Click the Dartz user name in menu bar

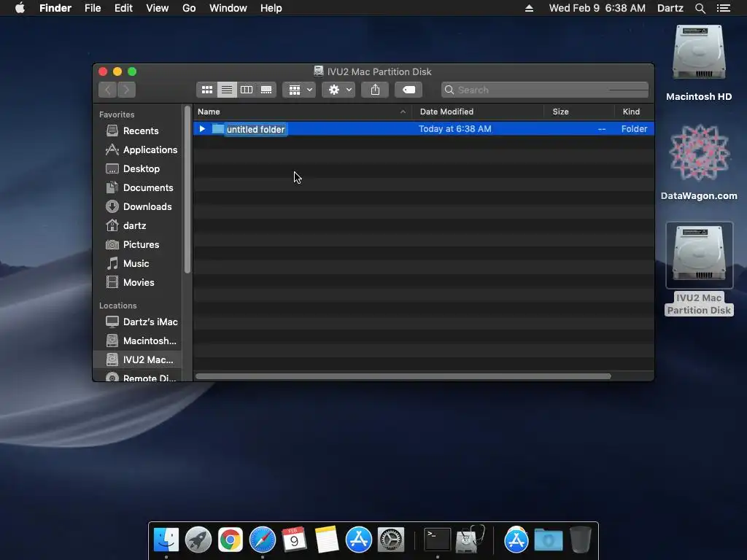click(x=670, y=8)
